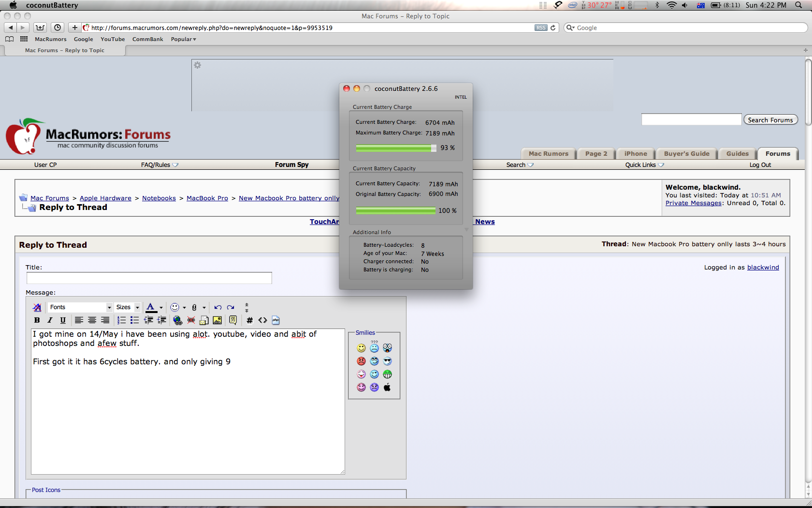Align message text left
This screenshot has width=812, height=508.
79,320
